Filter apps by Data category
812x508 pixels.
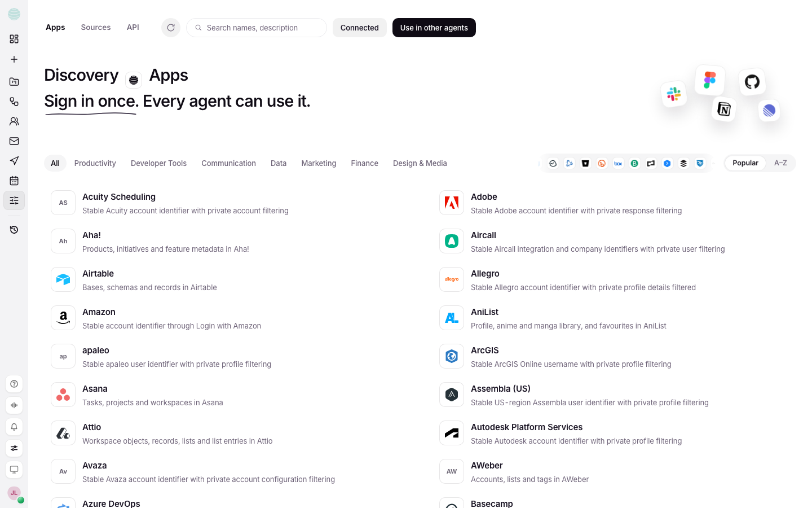click(x=279, y=163)
